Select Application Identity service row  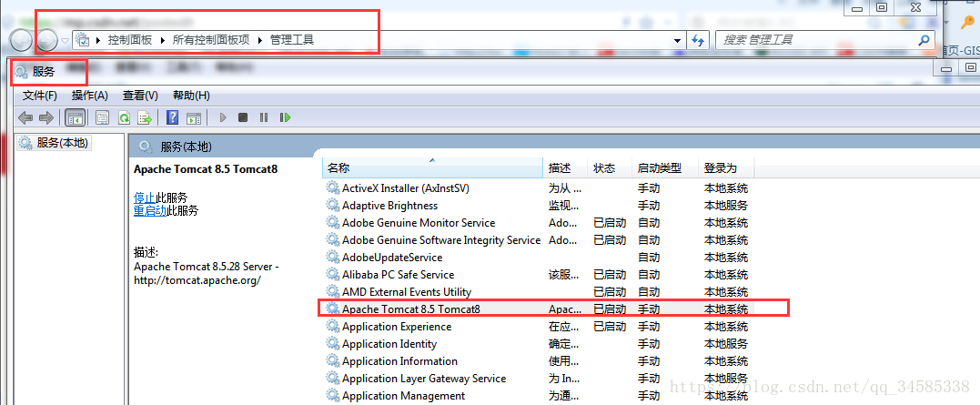click(539, 344)
